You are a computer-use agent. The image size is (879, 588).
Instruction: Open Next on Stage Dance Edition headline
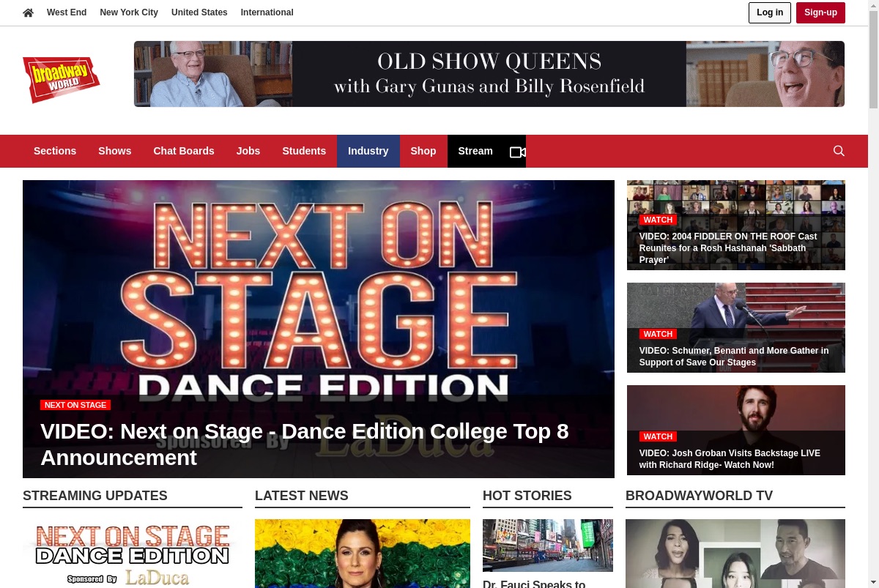(x=305, y=444)
